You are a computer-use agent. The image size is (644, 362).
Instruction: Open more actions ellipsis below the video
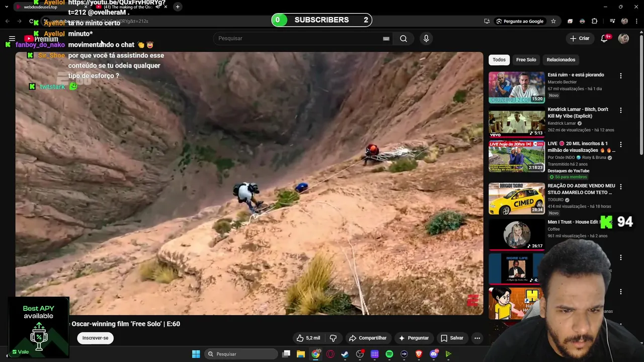[477, 338]
